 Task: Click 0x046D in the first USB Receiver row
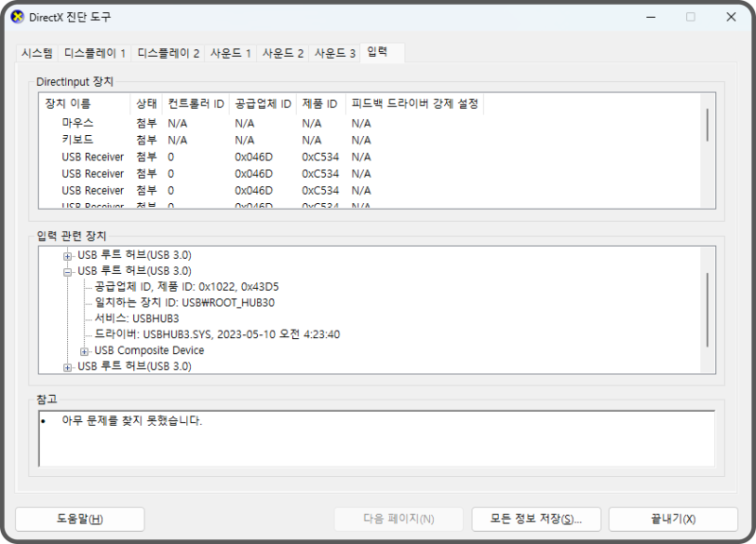[253, 157]
